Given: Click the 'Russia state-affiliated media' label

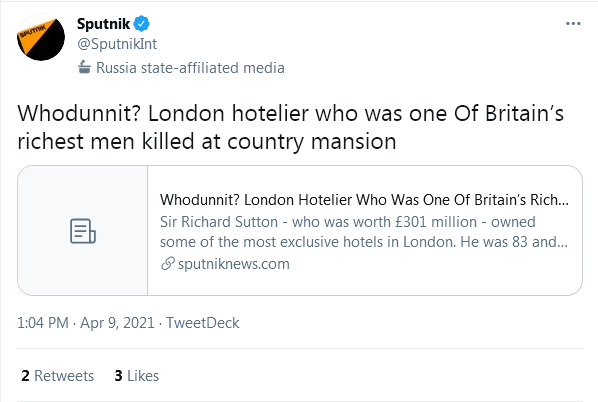Looking at the screenshot, I should click(190, 68).
